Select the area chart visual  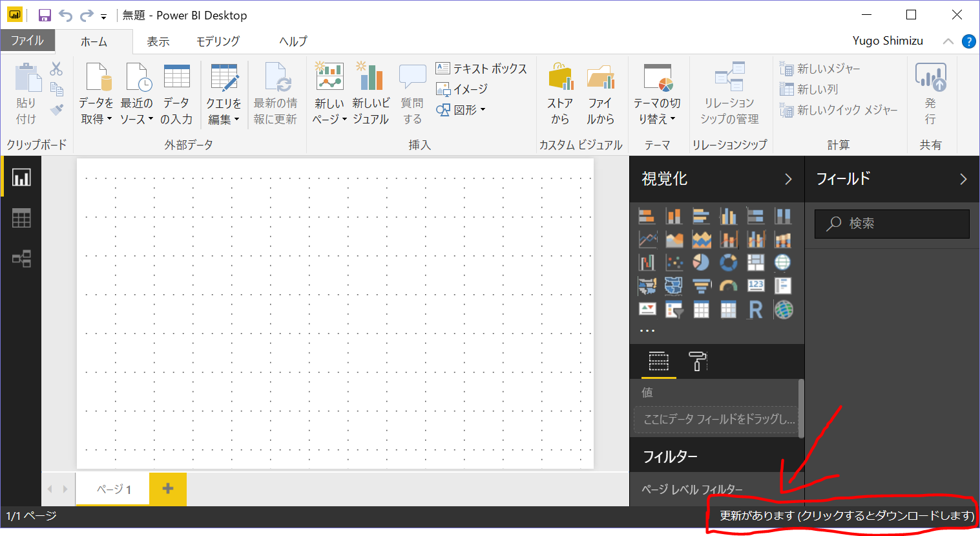[674, 240]
